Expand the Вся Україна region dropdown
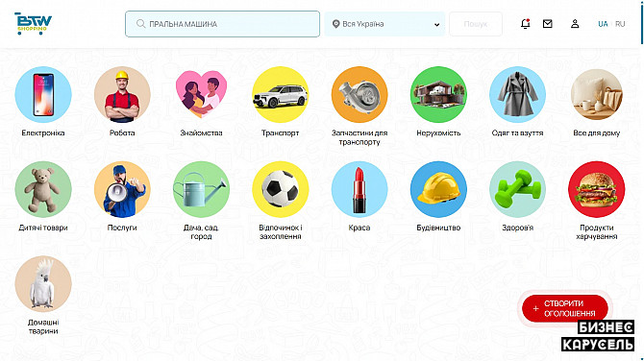This screenshot has width=644, height=361. 384,24
